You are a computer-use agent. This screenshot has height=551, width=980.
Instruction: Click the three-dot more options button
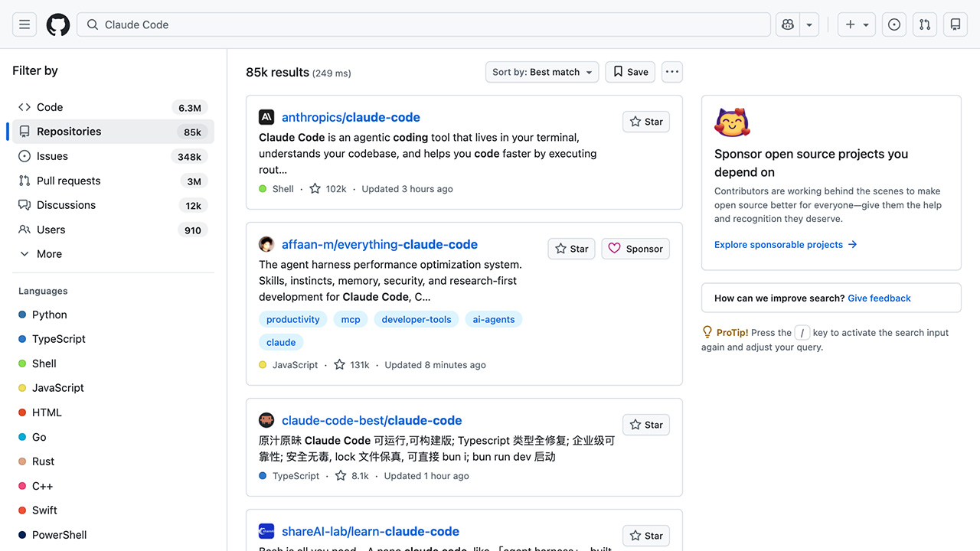point(671,72)
